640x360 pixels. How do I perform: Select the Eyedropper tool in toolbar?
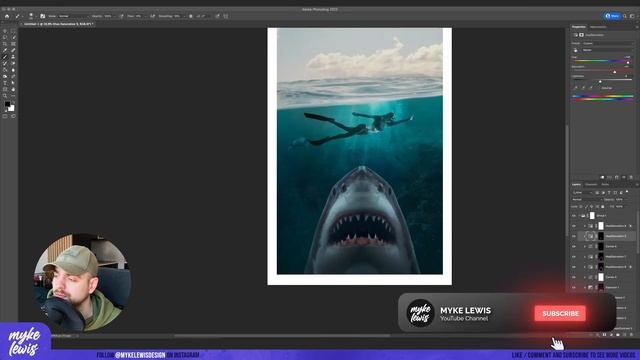tap(5, 50)
